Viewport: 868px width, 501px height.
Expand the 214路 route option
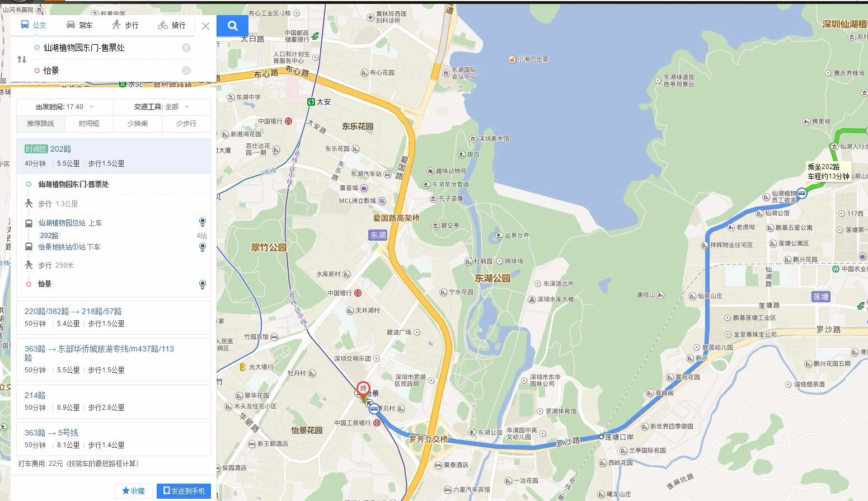(114, 401)
